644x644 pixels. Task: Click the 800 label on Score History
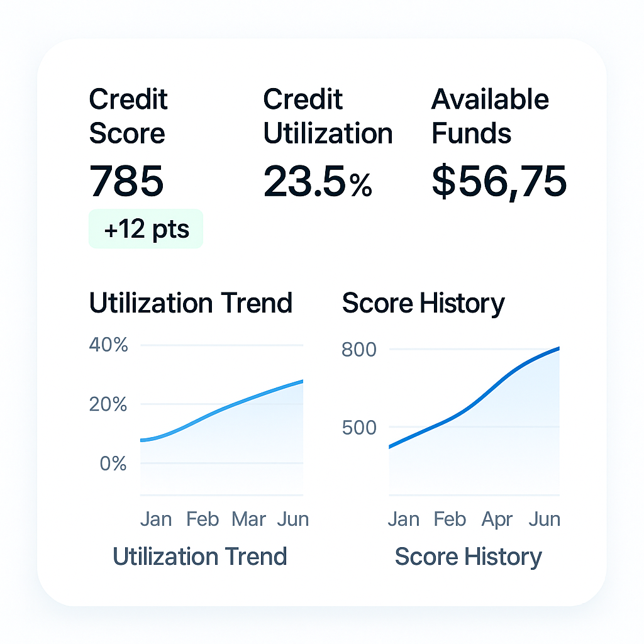(x=358, y=349)
